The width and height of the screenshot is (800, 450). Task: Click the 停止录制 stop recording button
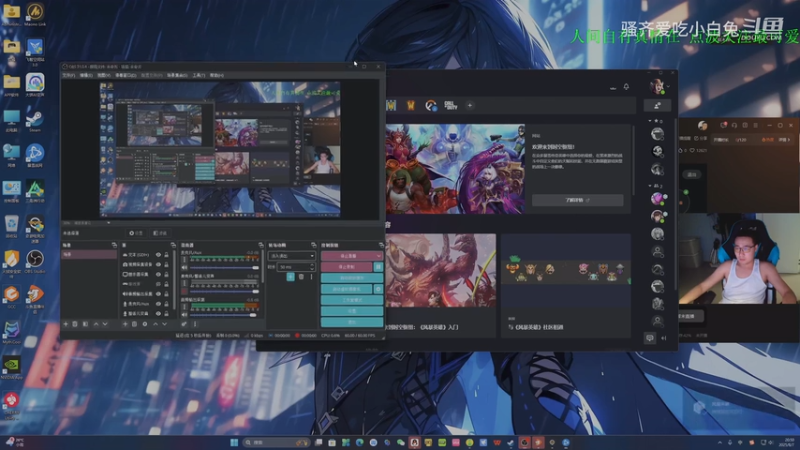point(347,267)
